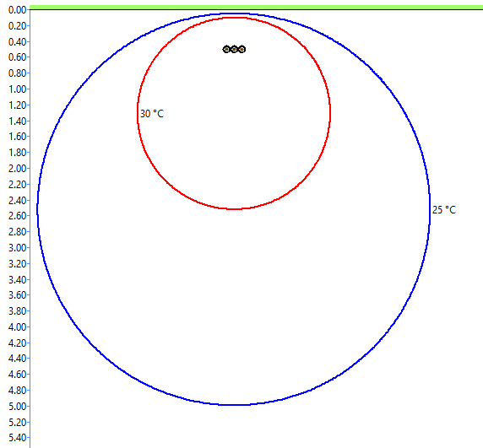Click the 0.40 depth axis label
This screenshot has width=483, height=448.
(x=17, y=42)
